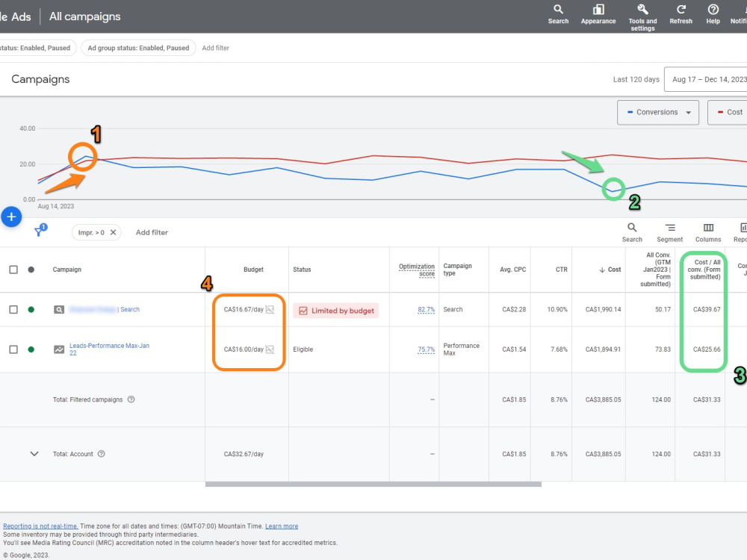Image resolution: width=747 pixels, height=560 pixels.
Task: Click the table Search magnifier icon
Action: click(632, 232)
